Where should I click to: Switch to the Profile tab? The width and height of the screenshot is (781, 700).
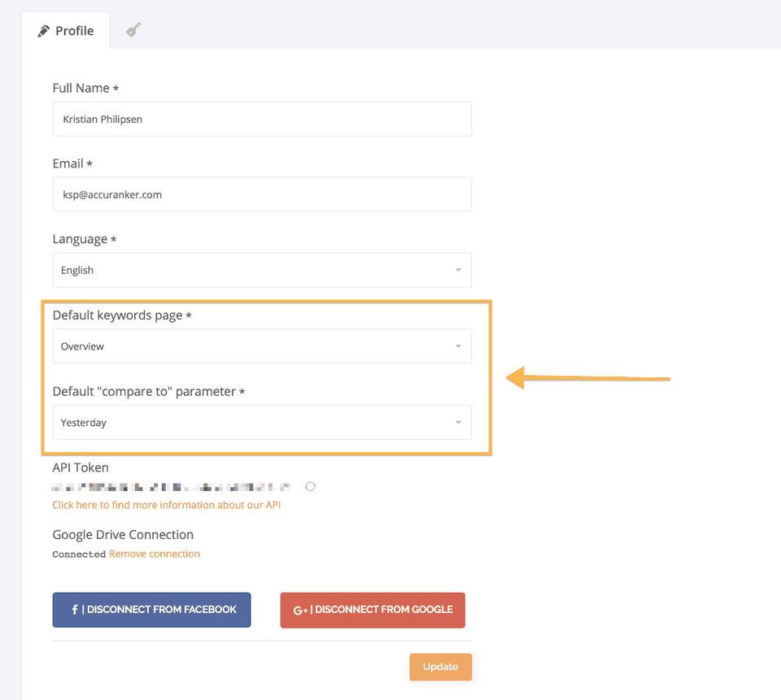tap(66, 31)
